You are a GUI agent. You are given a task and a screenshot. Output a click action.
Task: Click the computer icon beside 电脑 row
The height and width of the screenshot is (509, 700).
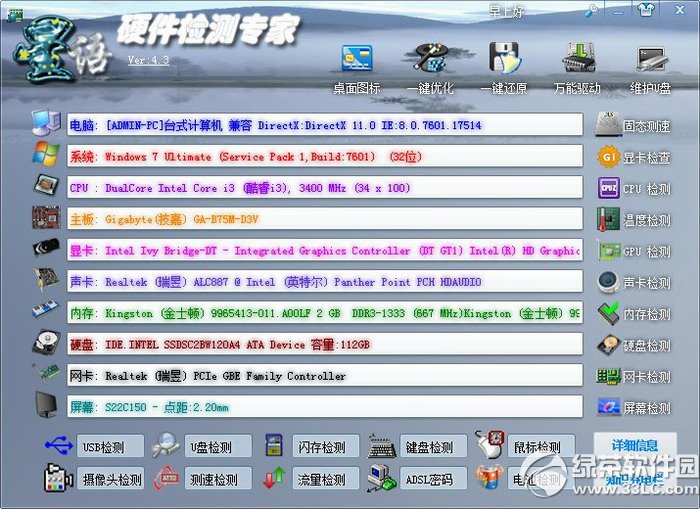46,123
